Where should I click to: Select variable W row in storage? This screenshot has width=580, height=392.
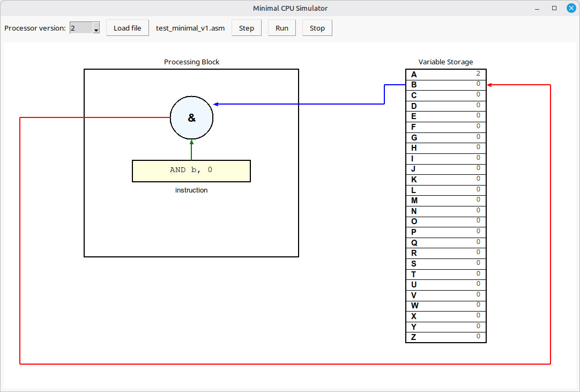coord(446,306)
